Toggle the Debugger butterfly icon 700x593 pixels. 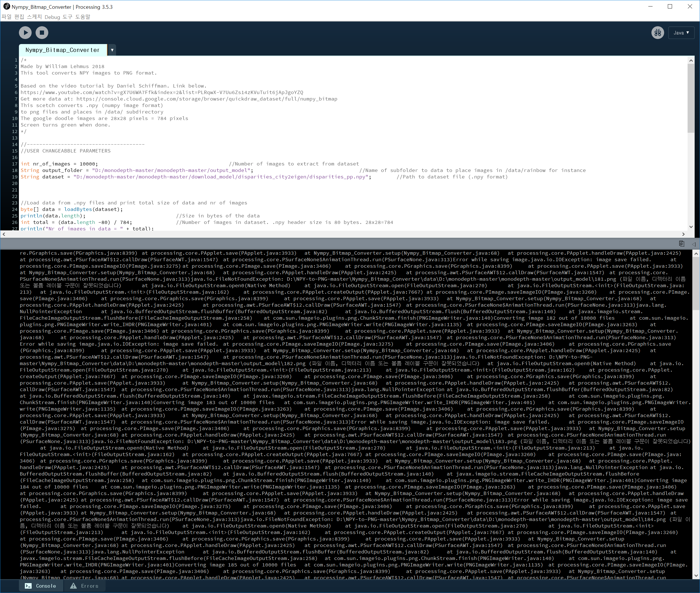tap(657, 32)
